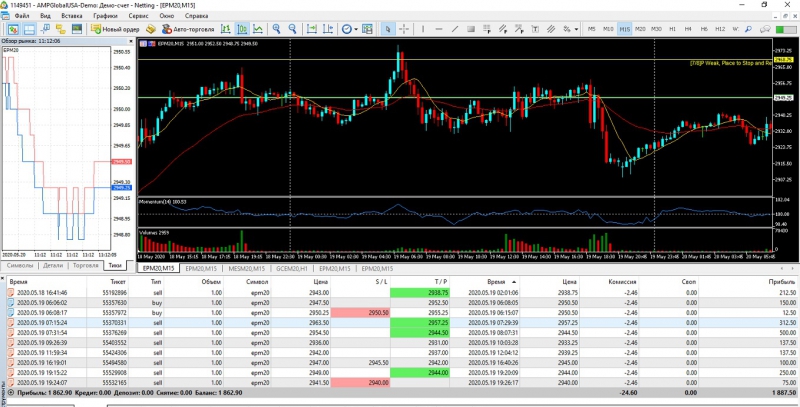800x407 pixels.
Task: Draw a horizontal line tool
Action: [439, 29]
